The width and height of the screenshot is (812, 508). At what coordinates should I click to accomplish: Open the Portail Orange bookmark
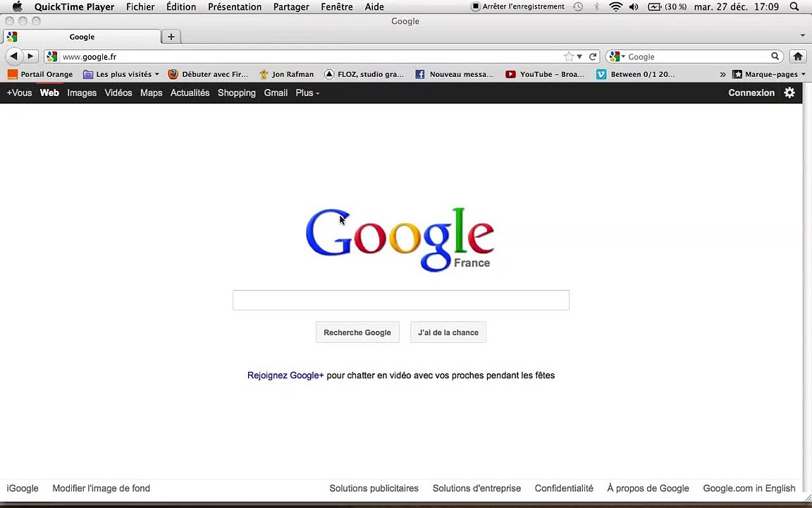(x=40, y=74)
